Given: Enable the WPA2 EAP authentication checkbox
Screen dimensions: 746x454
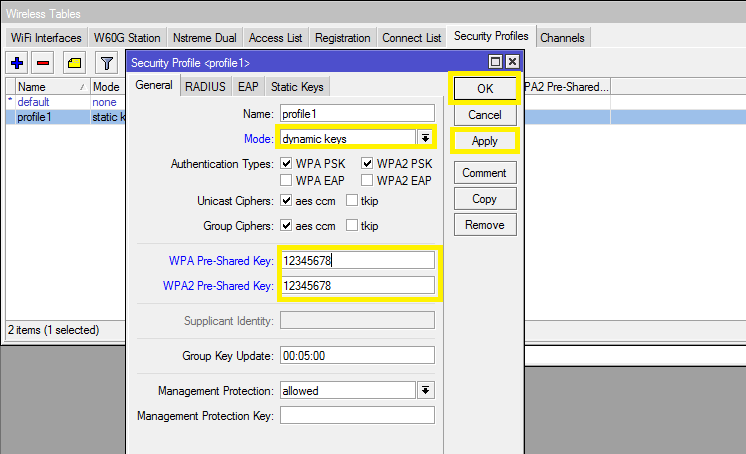Looking at the screenshot, I should click(367, 181).
